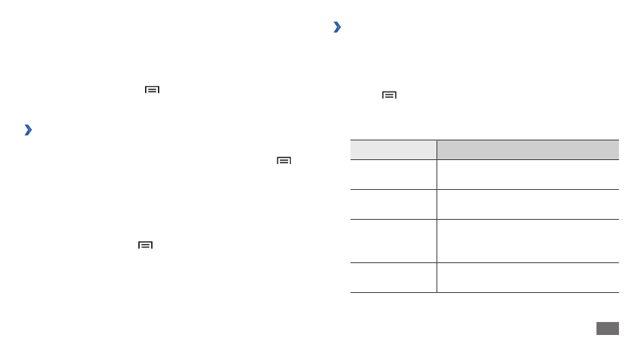Click the tallest table row's right cell
This screenshot has width=644, height=337.
[x=528, y=241]
